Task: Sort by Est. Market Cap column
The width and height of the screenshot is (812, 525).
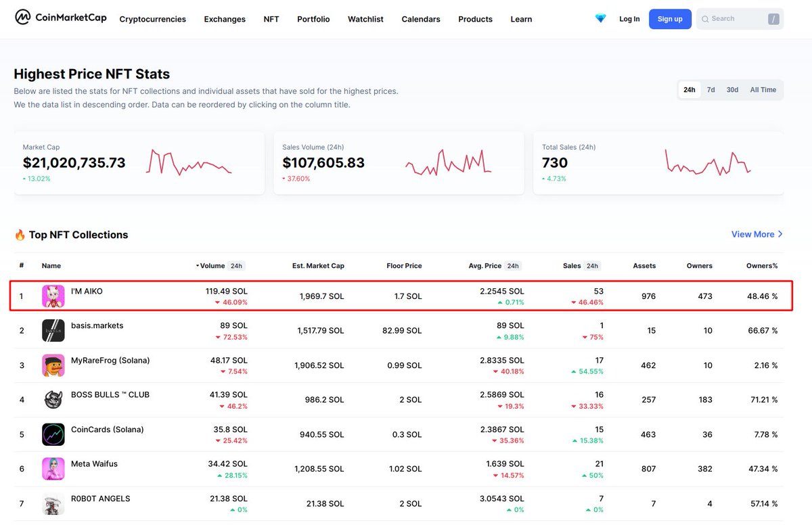Action: point(318,266)
